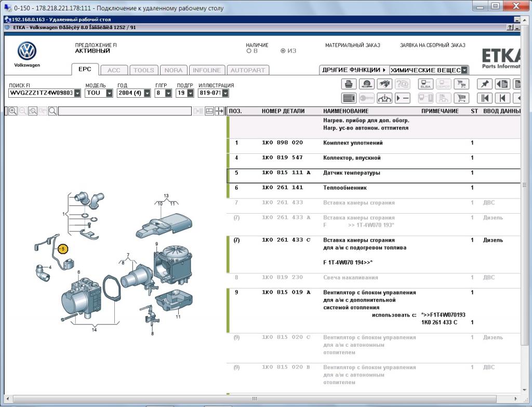
Task: Click the zoom area magnifier icon
Action: pos(33,111)
